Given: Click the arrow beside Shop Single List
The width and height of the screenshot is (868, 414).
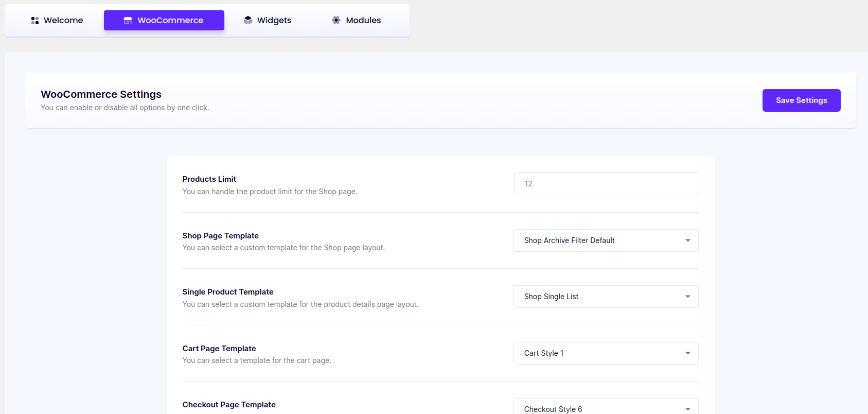Looking at the screenshot, I should coord(688,297).
